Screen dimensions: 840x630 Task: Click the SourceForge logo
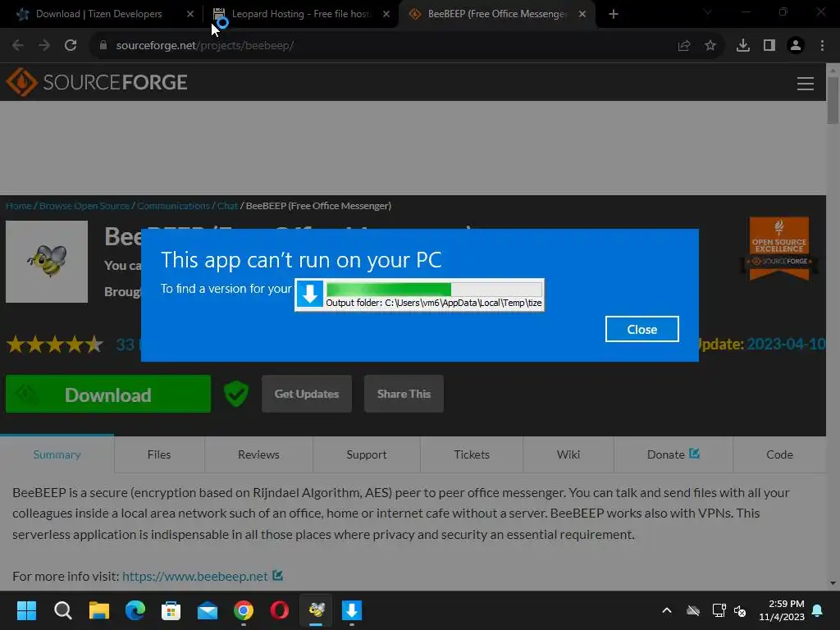97,82
